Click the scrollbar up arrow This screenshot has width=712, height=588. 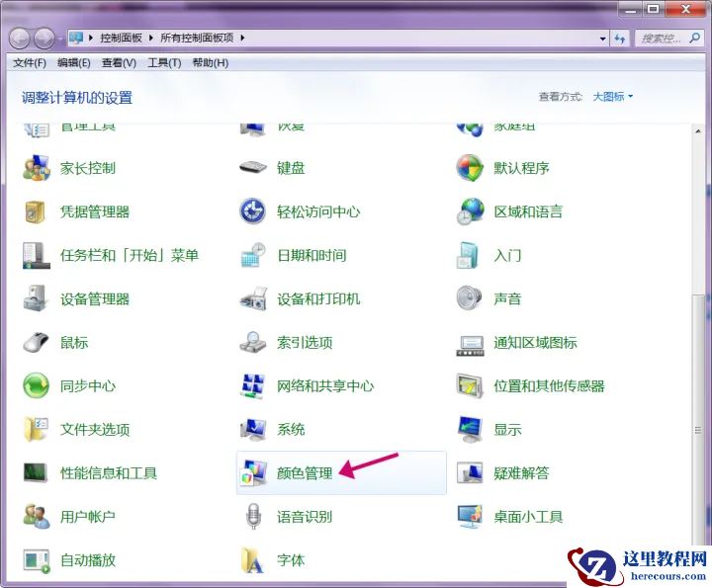point(698,131)
